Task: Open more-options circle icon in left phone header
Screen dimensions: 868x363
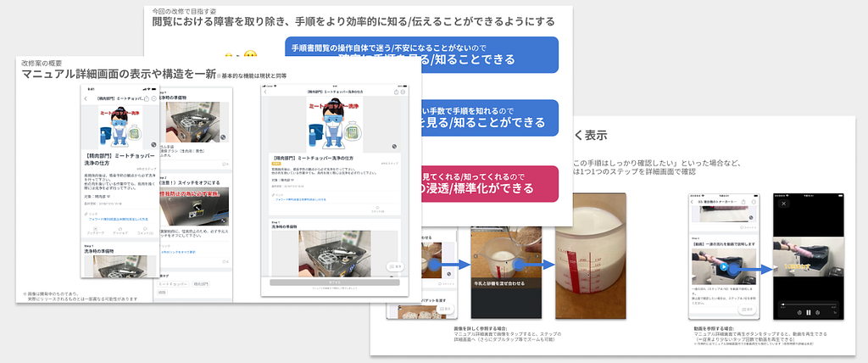Action: [153, 98]
